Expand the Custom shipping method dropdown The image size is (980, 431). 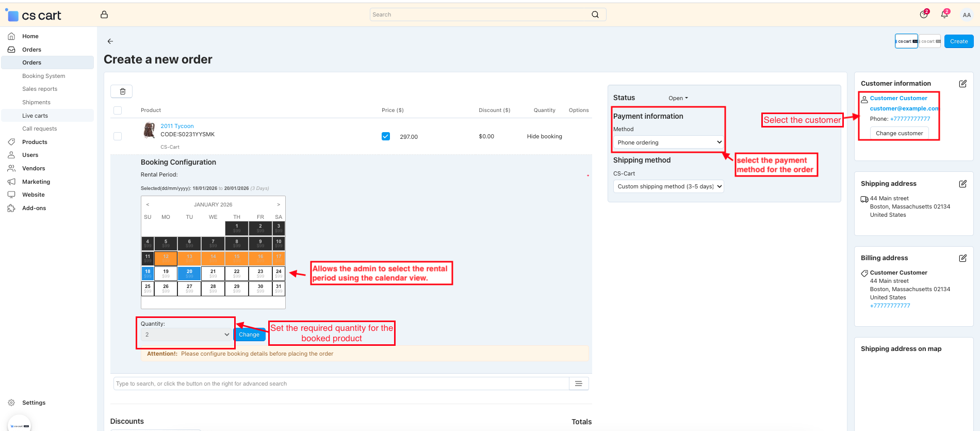pyautogui.click(x=668, y=186)
